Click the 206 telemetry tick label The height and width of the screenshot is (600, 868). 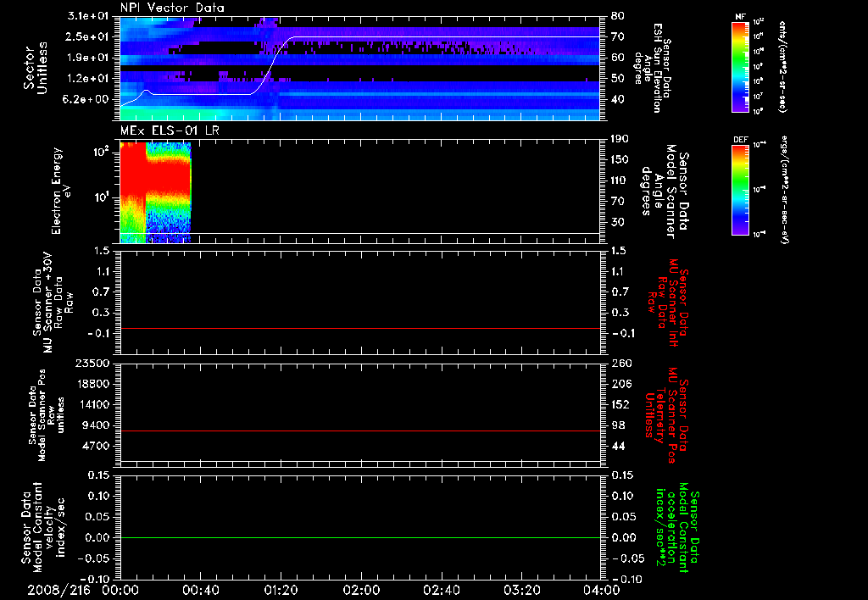point(620,384)
